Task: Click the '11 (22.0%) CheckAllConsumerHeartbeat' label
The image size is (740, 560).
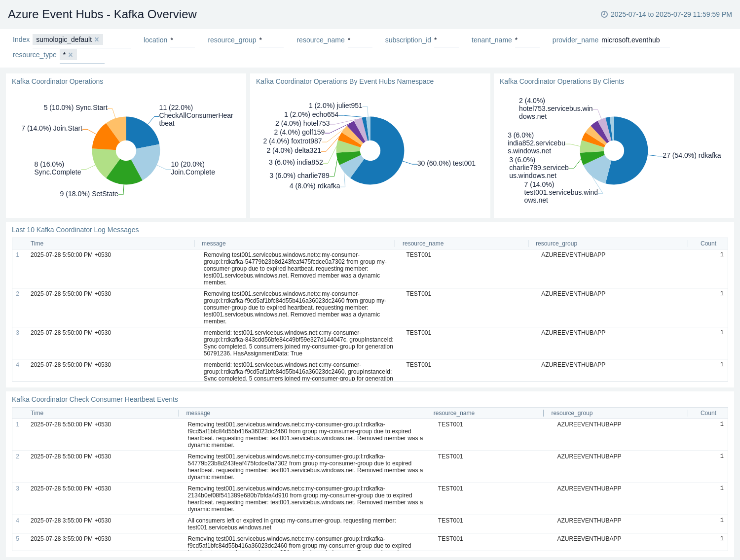Action: point(196,115)
